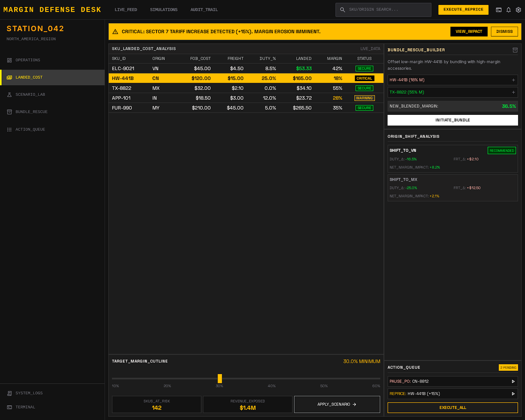Check notifications via the bell icon
The width and height of the screenshot is (525, 420).
click(x=508, y=10)
